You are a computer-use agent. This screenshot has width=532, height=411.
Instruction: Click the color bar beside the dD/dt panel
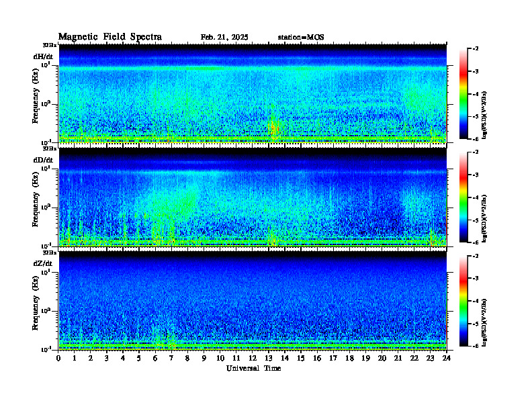click(463, 197)
